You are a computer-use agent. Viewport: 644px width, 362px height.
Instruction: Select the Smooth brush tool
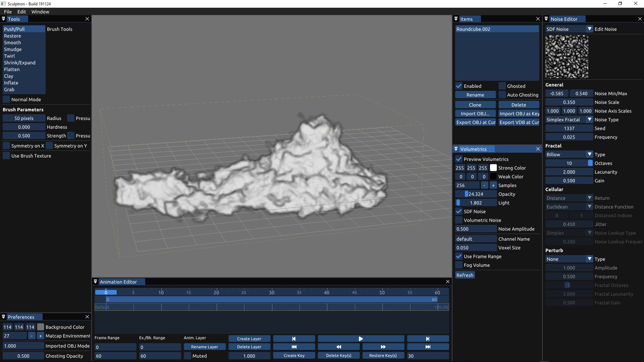click(x=12, y=43)
